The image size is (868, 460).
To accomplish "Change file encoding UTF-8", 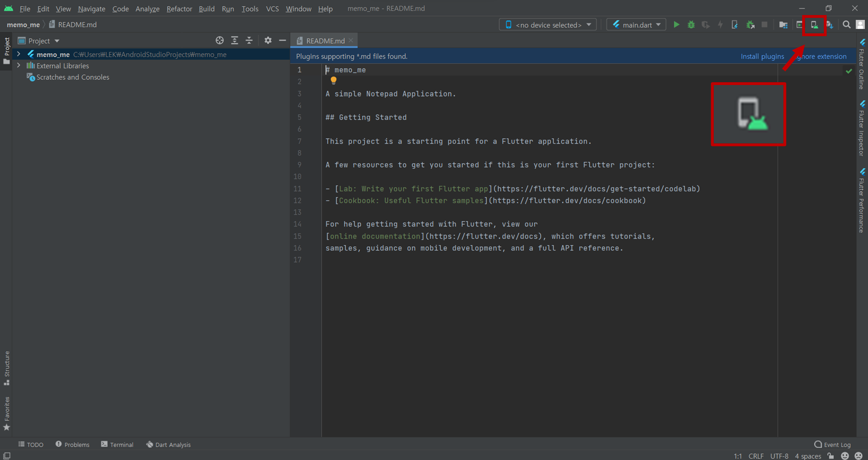I will pyautogui.click(x=779, y=456).
